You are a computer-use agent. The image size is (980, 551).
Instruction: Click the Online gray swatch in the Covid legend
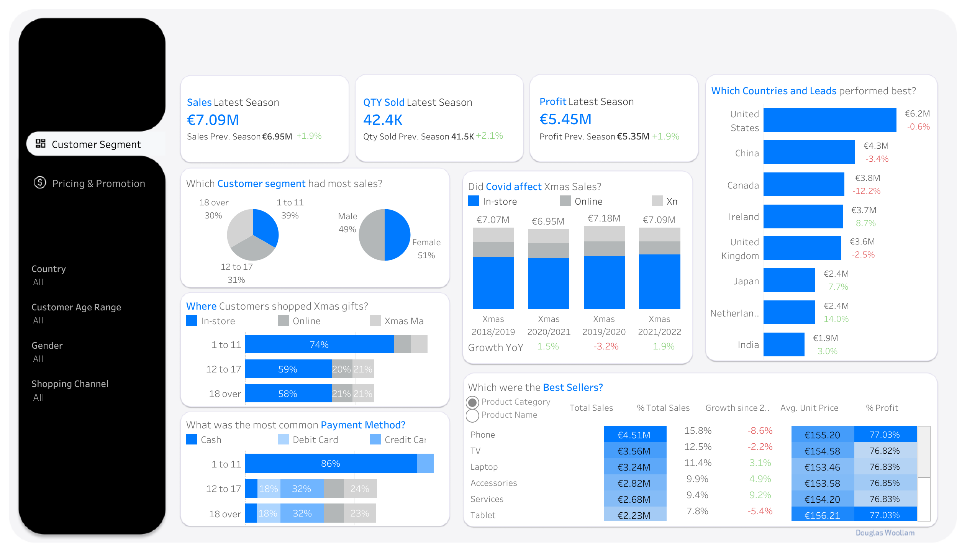pos(565,201)
